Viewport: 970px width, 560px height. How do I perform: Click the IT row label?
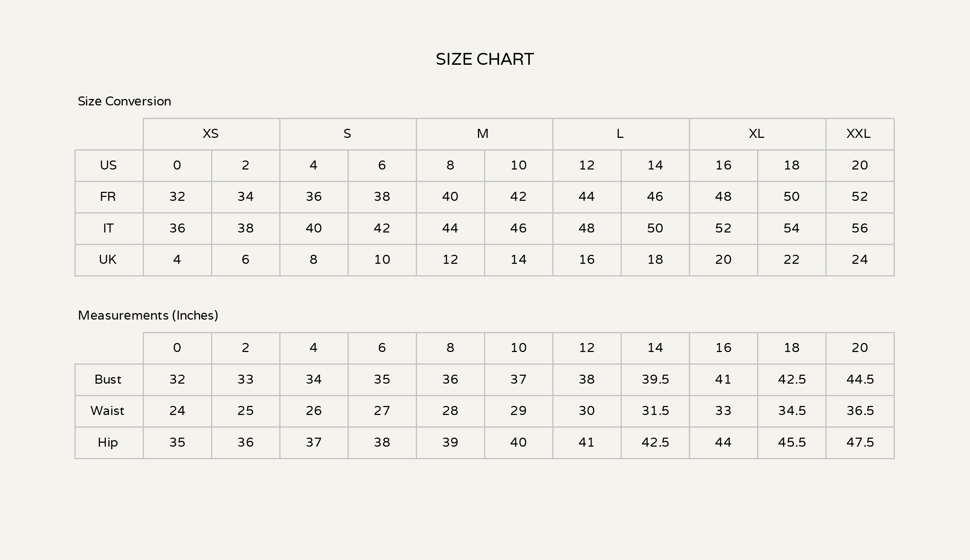(108, 229)
